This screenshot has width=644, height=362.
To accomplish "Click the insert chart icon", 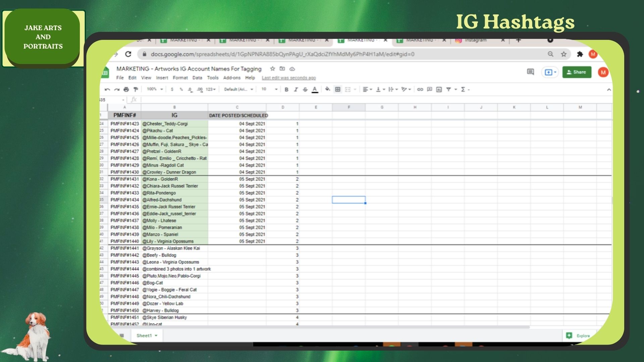I will click(439, 89).
